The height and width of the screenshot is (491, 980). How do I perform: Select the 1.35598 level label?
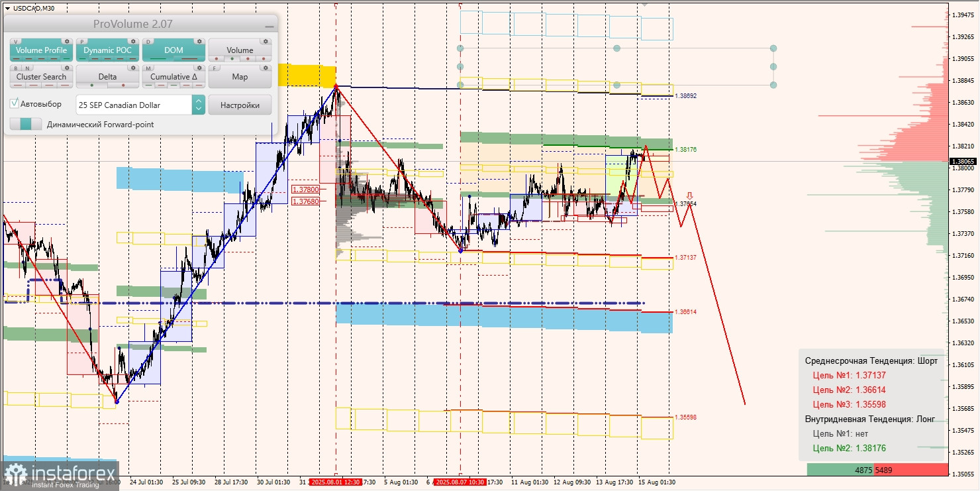686,417
